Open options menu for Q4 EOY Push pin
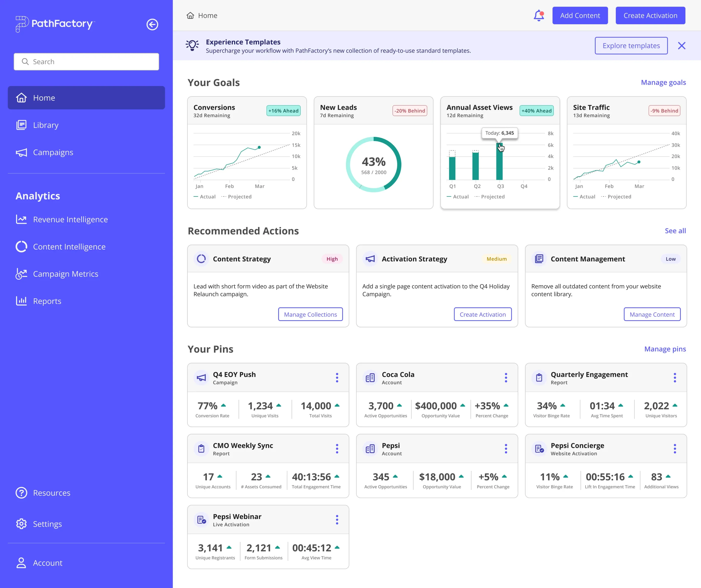This screenshot has width=701, height=588. click(x=337, y=377)
